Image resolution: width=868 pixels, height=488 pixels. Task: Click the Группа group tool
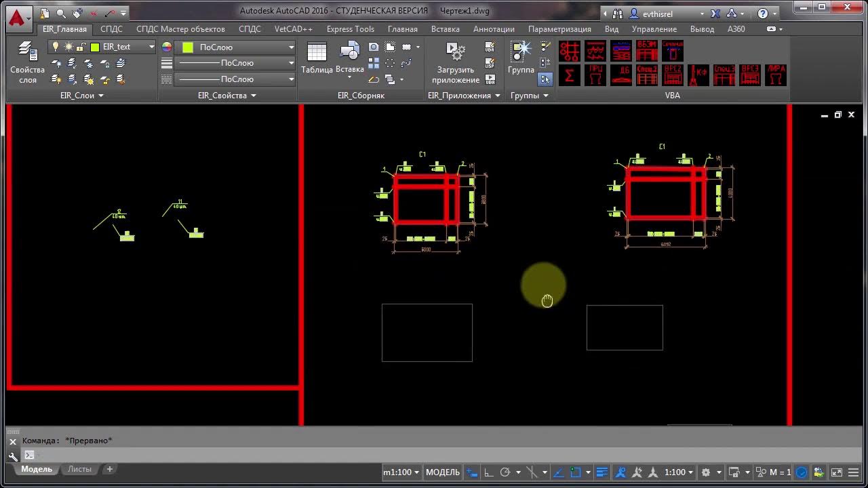521,58
